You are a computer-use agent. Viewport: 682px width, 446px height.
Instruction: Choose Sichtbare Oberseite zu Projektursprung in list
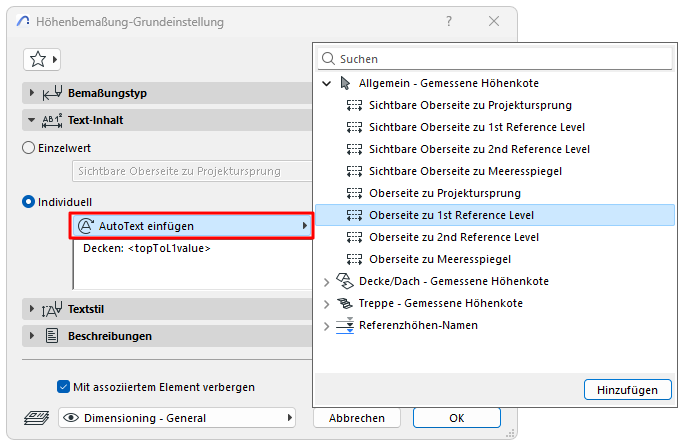(495, 105)
